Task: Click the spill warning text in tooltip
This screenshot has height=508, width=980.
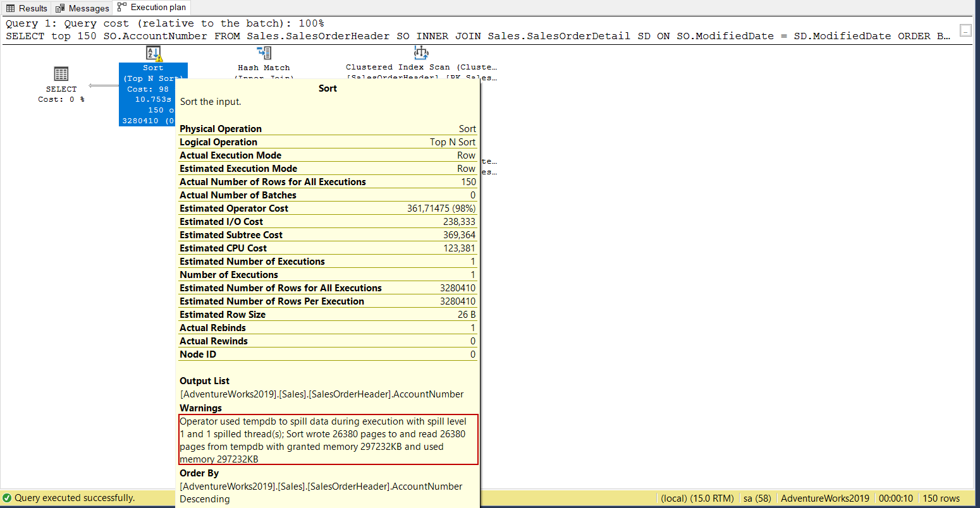Action: (x=328, y=440)
